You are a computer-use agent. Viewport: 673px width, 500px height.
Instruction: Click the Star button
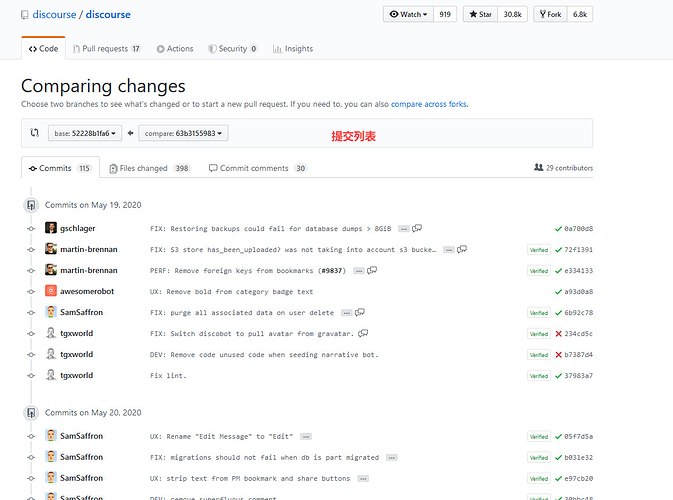(x=480, y=14)
